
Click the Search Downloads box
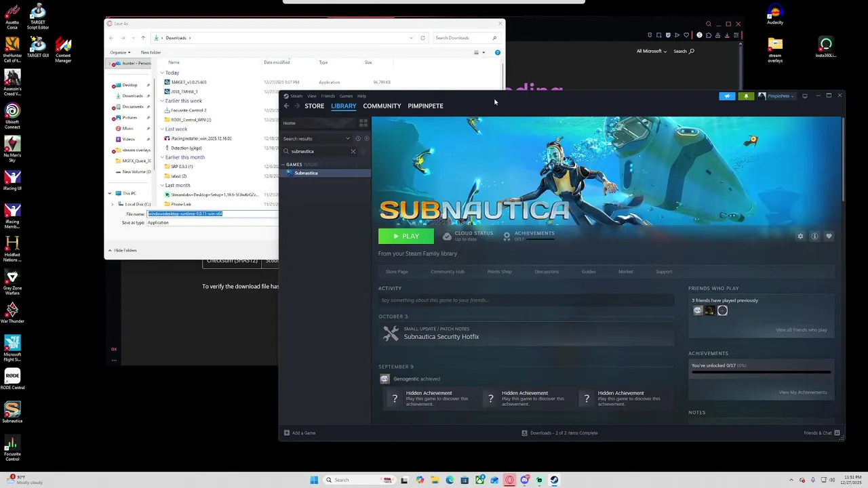467,38
